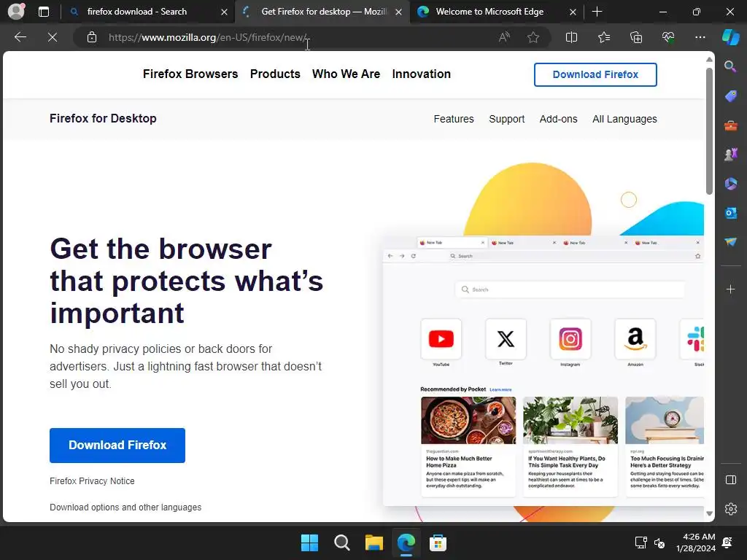This screenshot has height=560, width=747.
Task: Open Collections icon
Action: click(636, 37)
